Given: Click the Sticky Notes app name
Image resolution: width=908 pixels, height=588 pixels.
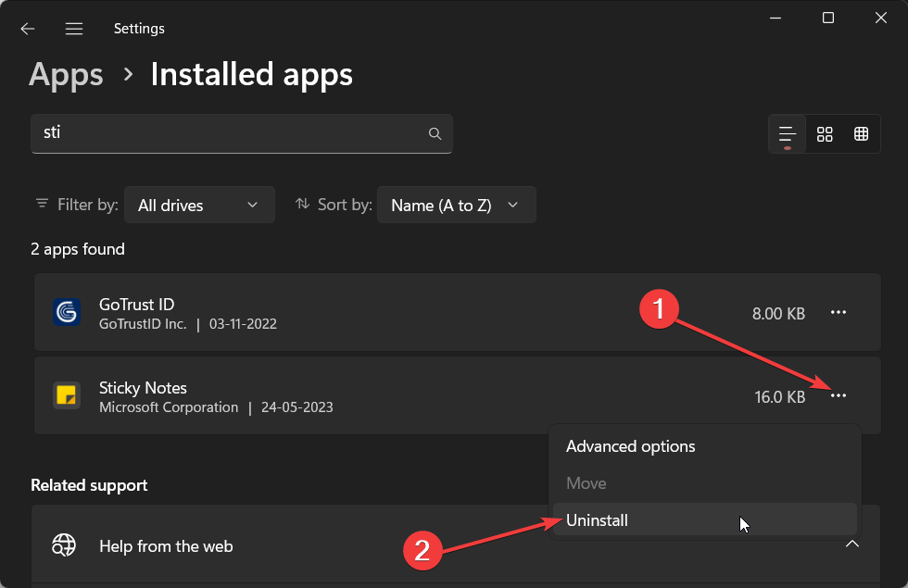Looking at the screenshot, I should 143,388.
